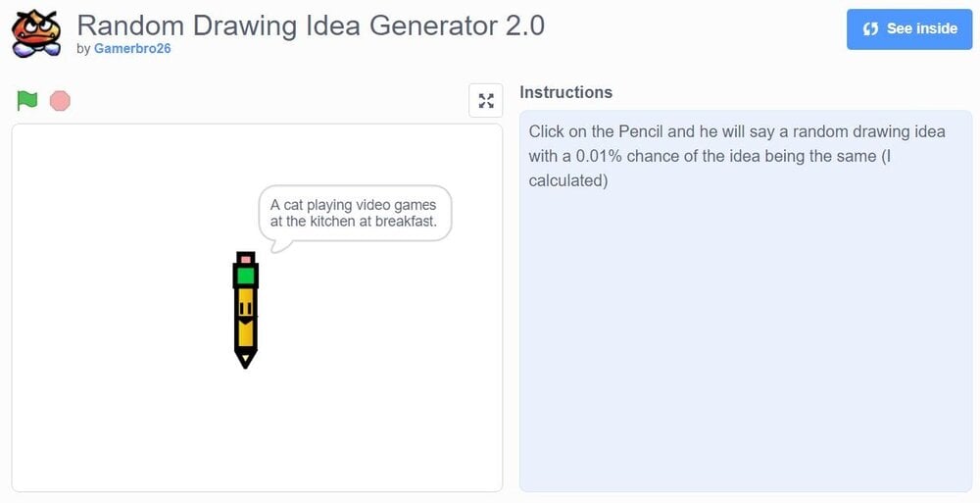Click the word "by" before author name
Viewport: 980px width, 503px height.
(83, 49)
